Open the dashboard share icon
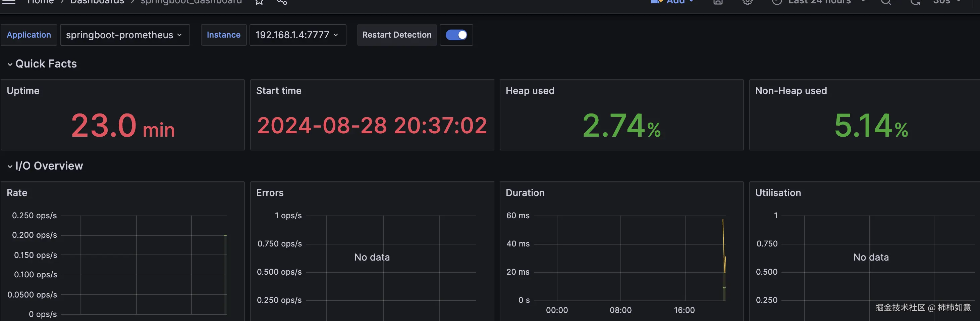 point(282,2)
